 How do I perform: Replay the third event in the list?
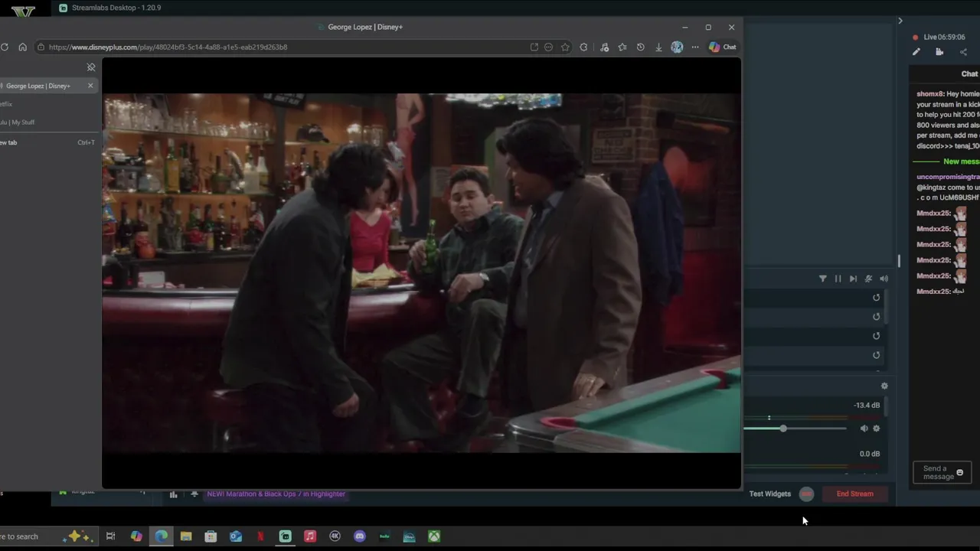pyautogui.click(x=877, y=336)
